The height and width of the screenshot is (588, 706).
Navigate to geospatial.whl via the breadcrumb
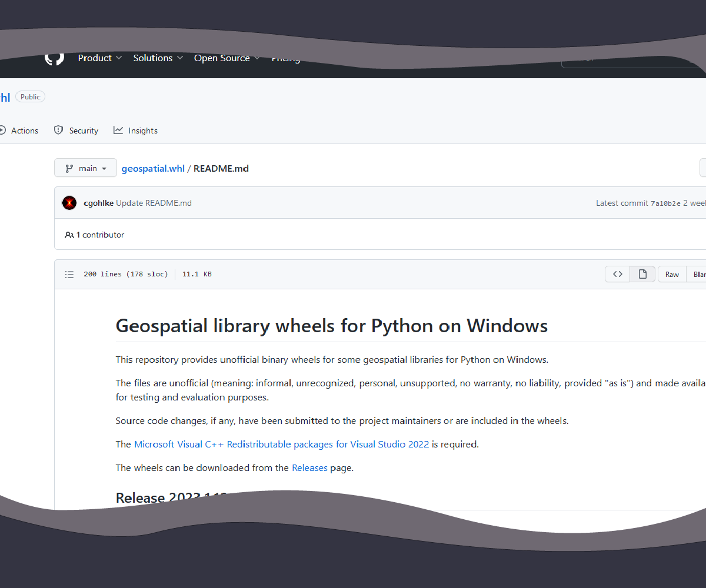pos(153,168)
